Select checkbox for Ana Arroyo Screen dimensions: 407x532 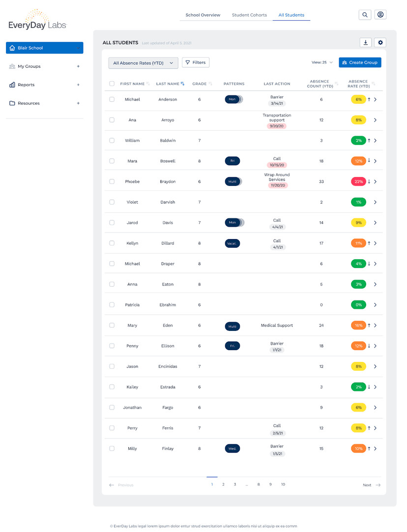[112, 120]
